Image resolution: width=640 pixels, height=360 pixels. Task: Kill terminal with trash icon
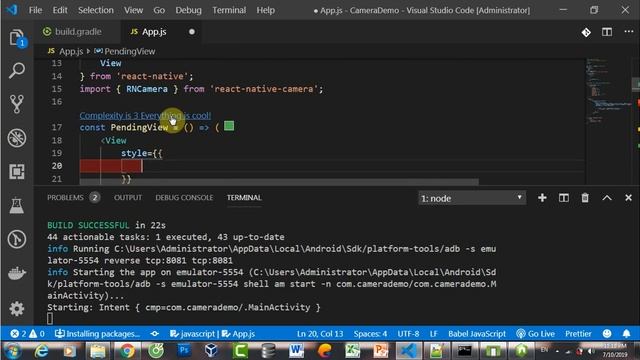pyautogui.click(x=585, y=198)
